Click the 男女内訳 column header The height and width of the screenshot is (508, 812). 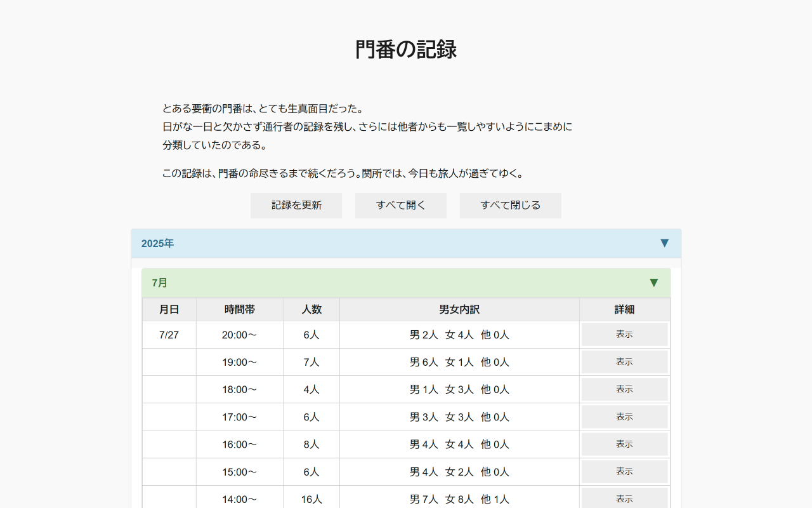[459, 310]
